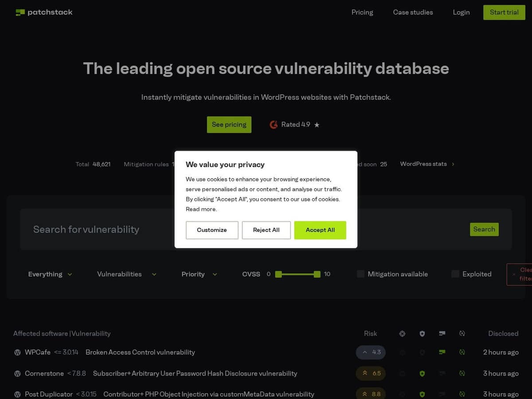Viewport: 532px width, 399px height.
Task: Click the 6.5 risk badge for Cornerstone
Action: [371, 373]
